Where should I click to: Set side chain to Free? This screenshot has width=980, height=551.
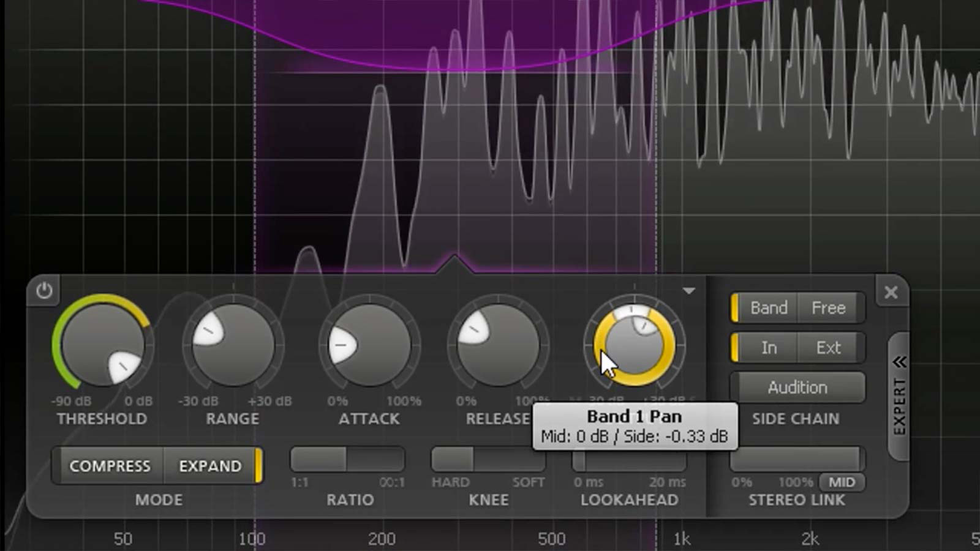point(829,308)
